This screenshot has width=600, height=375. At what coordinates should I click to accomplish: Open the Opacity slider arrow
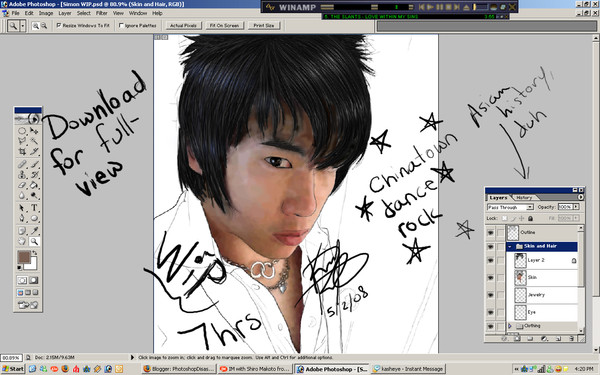click(x=576, y=207)
